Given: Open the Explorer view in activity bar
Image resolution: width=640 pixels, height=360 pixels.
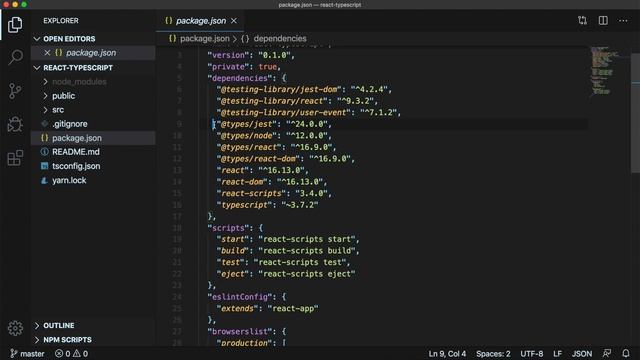Looking at the screenshot, I should click(15, 25).
